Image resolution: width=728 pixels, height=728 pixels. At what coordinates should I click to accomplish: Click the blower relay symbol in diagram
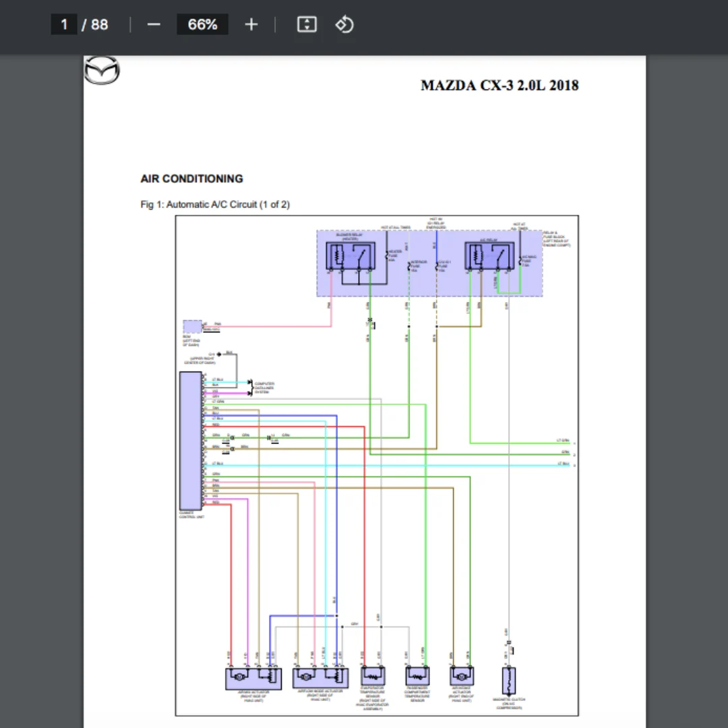tap(350, 256)
